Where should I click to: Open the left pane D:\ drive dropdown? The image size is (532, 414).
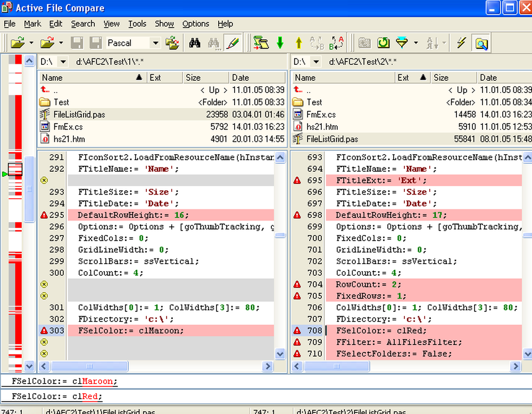pos(62,62)
